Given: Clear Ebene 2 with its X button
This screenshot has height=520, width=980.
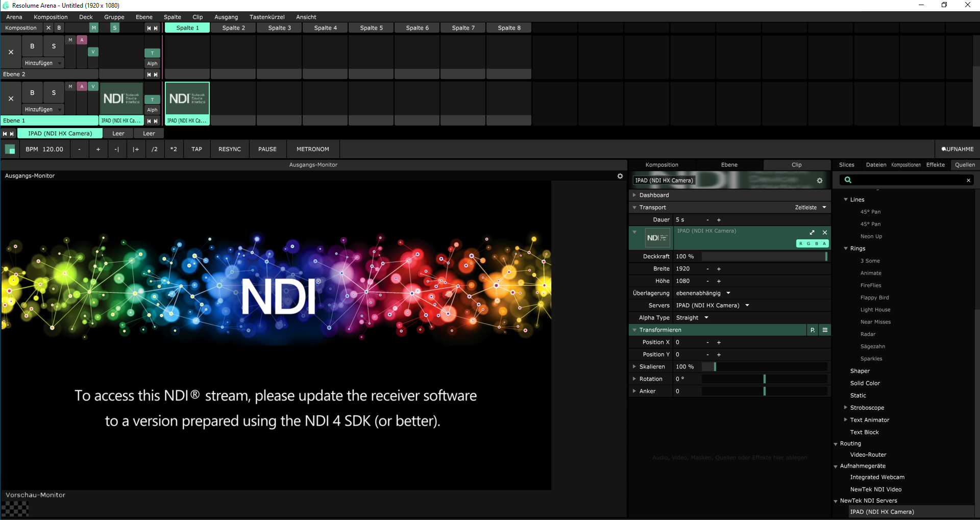Looking at the screenshot, I should click(x=11, y=52).
